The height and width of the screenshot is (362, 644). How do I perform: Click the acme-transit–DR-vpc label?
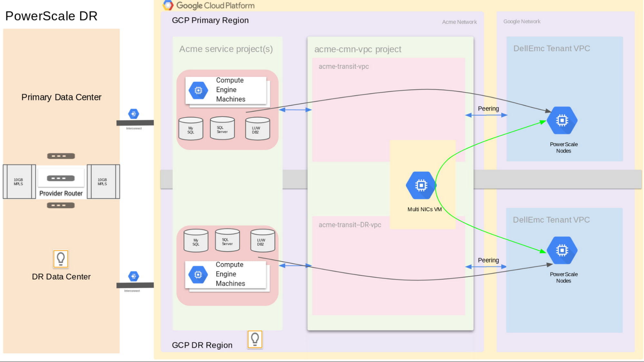(x=350, y=225)
